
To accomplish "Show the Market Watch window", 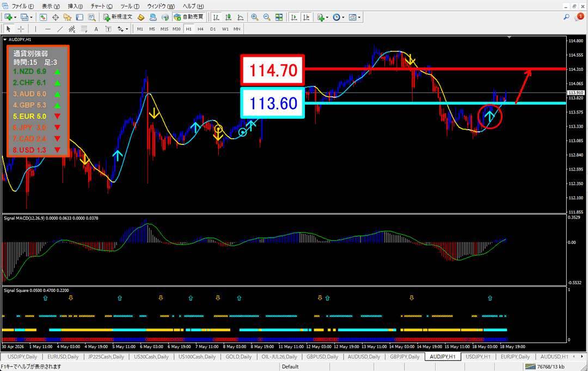I will 43,17.
